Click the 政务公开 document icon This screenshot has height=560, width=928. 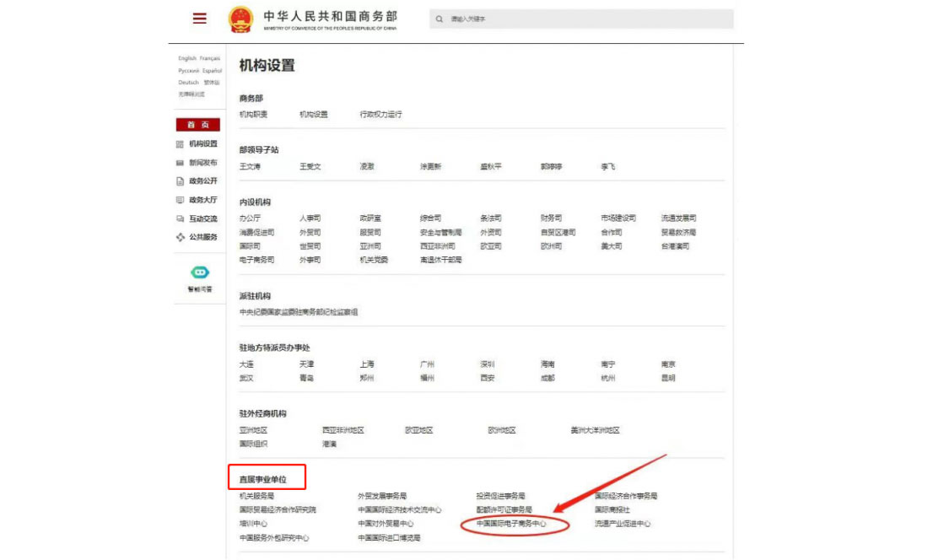coord(180,181)
